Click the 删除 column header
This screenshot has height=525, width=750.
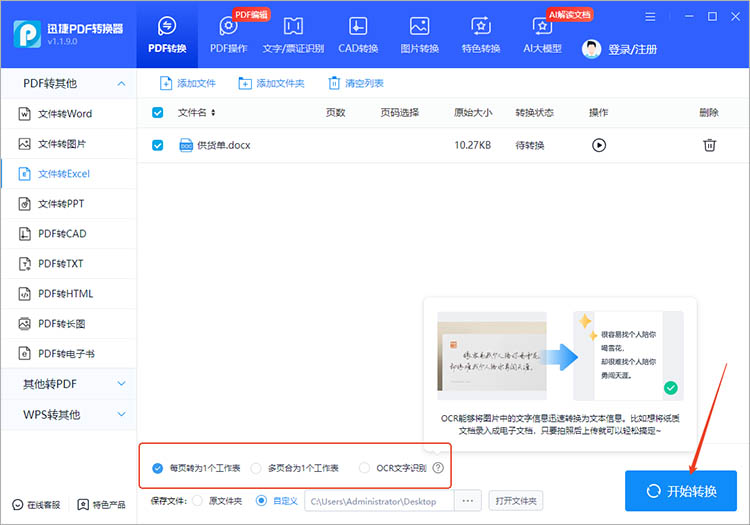point(709,112)
